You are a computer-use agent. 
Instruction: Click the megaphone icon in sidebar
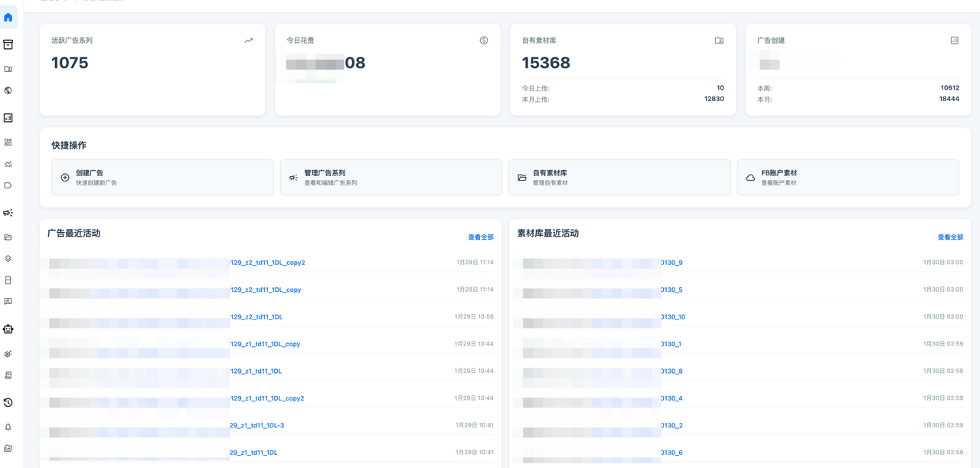pyautogui.click(x=8, y=213)
